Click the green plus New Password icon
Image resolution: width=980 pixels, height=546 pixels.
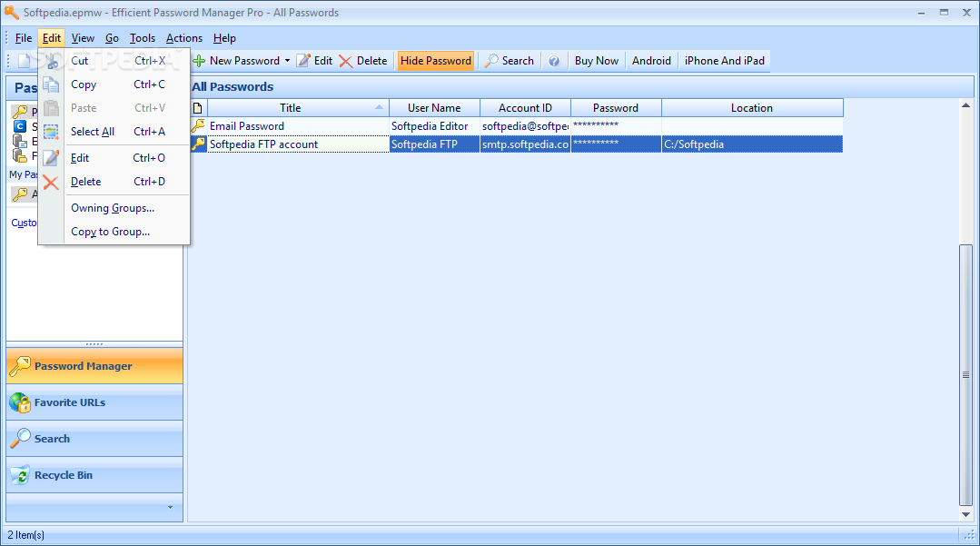200,61
